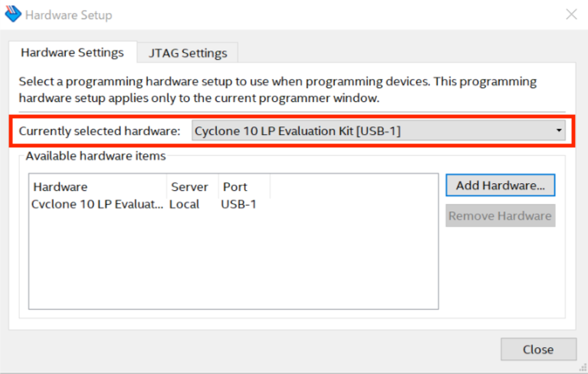Click the Quartus icon in title bar
588x374 pixels.
tap(13, 15)
